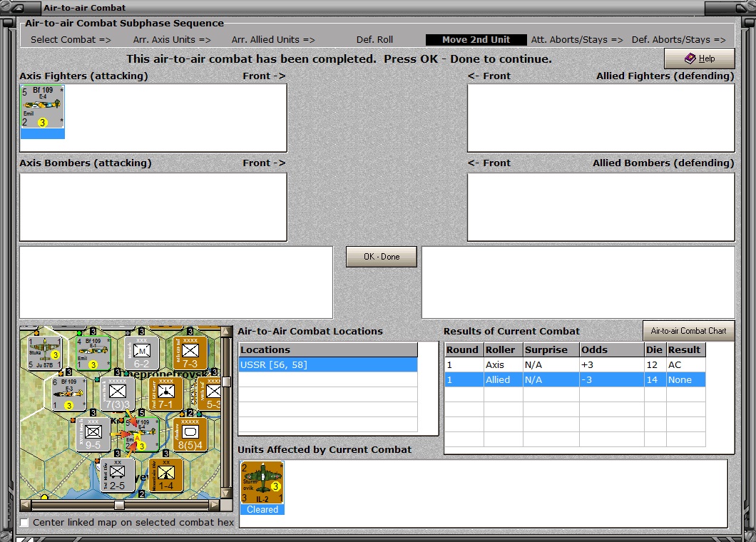Click the Att. Aborts/Stays subphase step
This screenshot has height=542, width=756.
577,39
